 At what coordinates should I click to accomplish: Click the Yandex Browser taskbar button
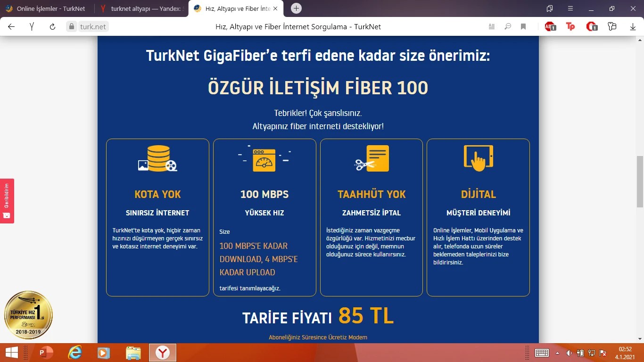point(163,353)
